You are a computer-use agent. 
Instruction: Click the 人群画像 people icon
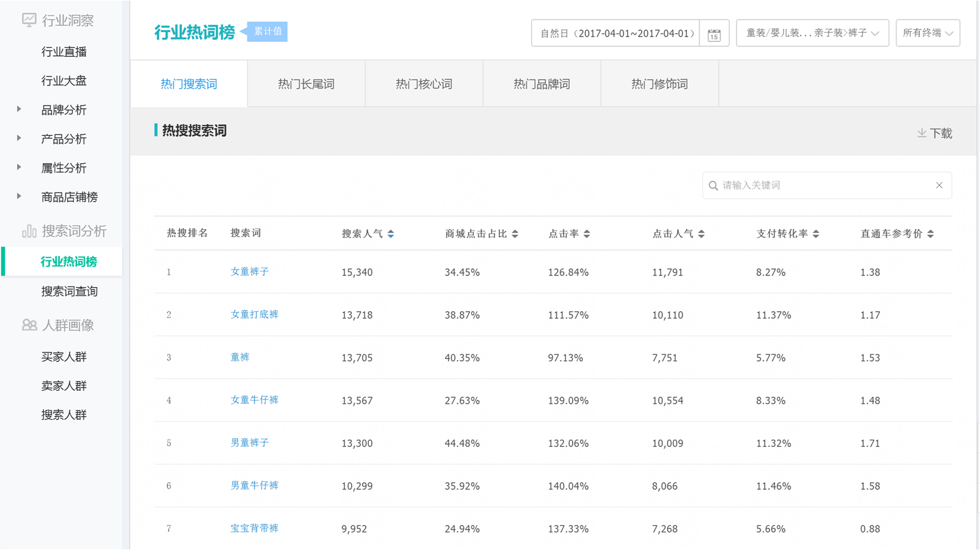click(29, 325)
